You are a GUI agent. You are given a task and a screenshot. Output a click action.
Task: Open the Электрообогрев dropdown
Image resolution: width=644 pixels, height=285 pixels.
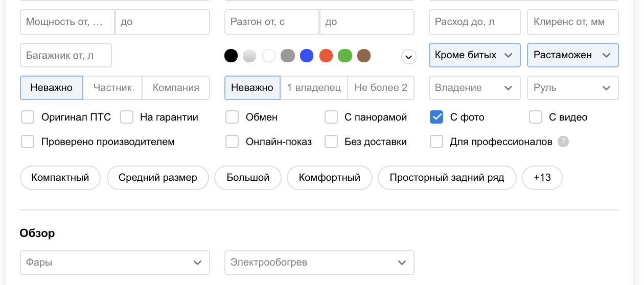(x=319, y=263)
